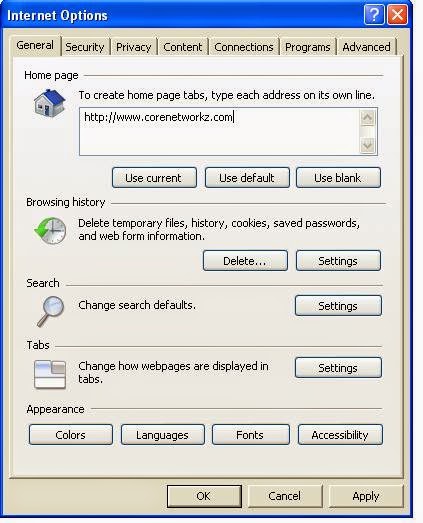Click the Apply button

366,496
